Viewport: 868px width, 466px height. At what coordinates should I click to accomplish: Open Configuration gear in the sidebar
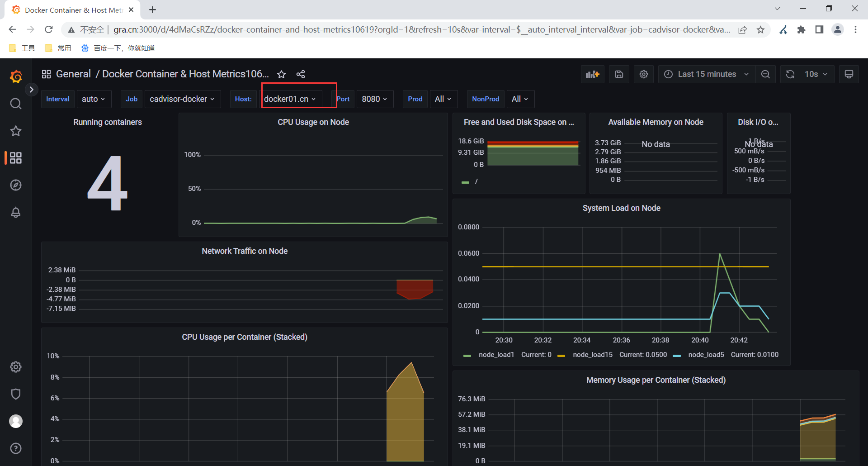point(16,367)
